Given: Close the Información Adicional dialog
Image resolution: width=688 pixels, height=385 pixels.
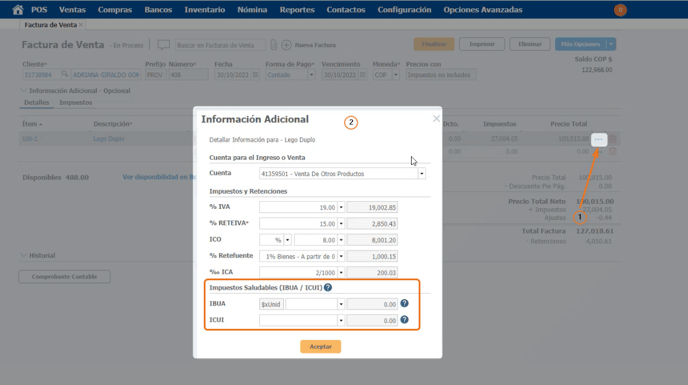Looking at the screenshot, I should pyautogui.click(x=436, y=119).
